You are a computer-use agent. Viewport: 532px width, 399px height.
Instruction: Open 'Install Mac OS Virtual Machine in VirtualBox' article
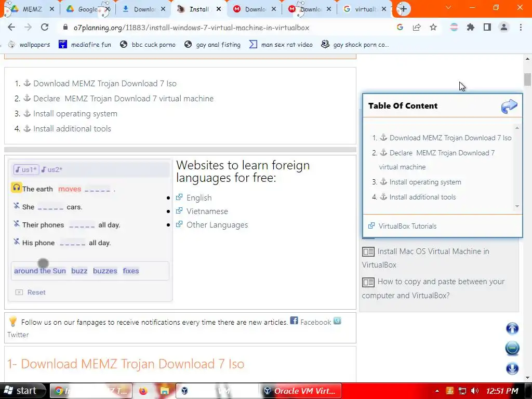tap(426, 258)
